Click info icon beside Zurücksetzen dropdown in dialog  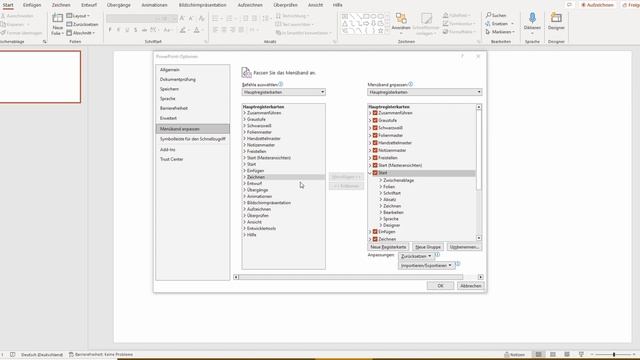click(x=437, y=255)
